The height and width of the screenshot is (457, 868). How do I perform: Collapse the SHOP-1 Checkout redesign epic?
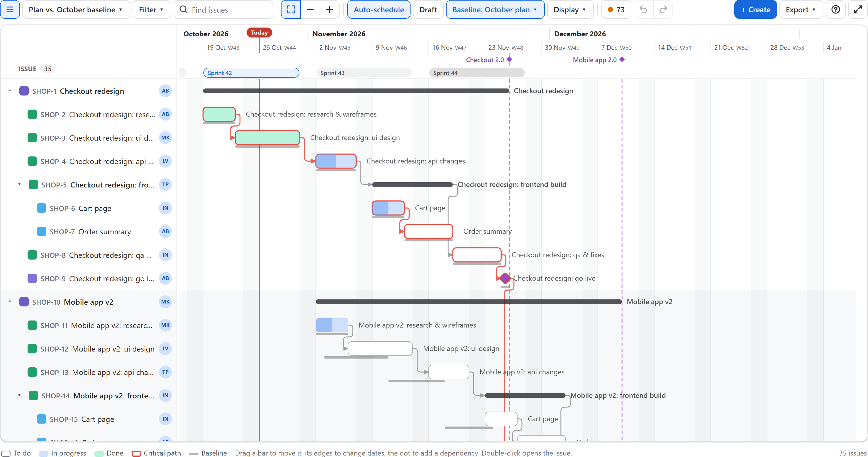click(x=10, y=91)
